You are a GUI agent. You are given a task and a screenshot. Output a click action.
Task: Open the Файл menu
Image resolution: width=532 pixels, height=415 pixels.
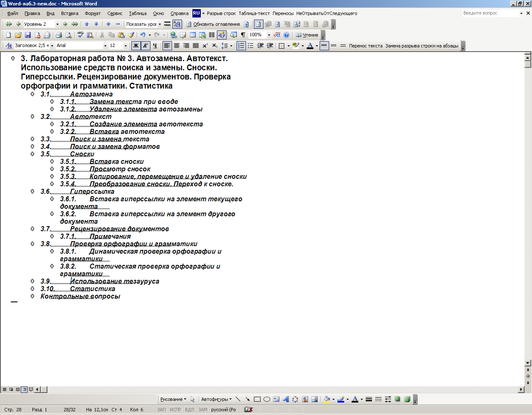(12, 13)
